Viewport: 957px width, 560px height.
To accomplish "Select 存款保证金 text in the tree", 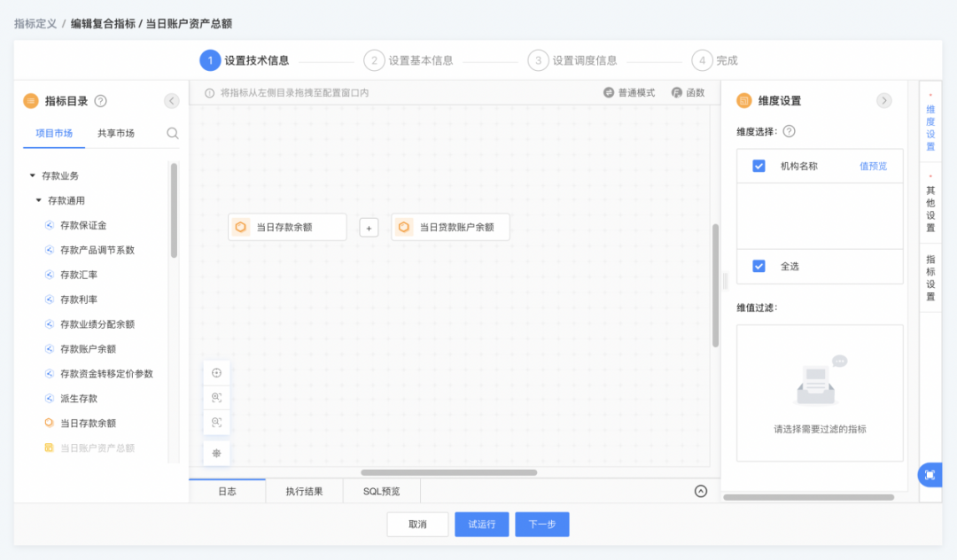I will (83, 225).
